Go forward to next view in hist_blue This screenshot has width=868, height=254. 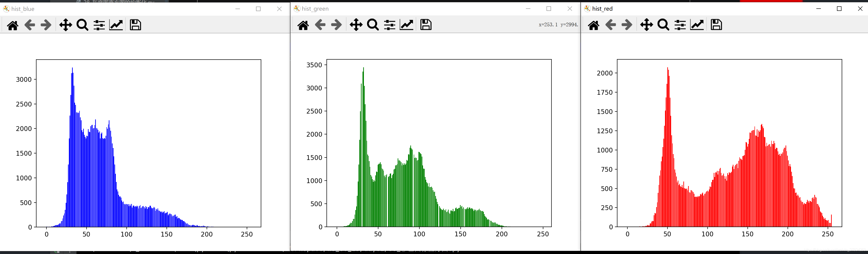pyautogui.click(x=46, y=25)
